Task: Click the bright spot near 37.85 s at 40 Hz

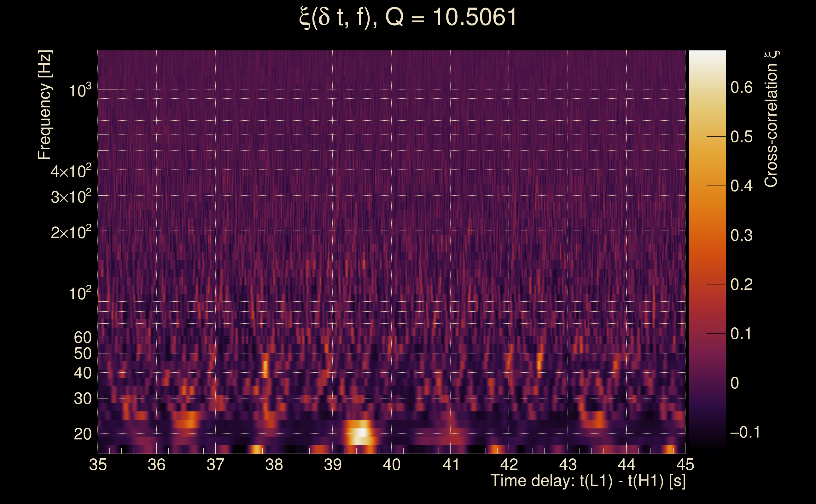Action: tap(265, 366)
